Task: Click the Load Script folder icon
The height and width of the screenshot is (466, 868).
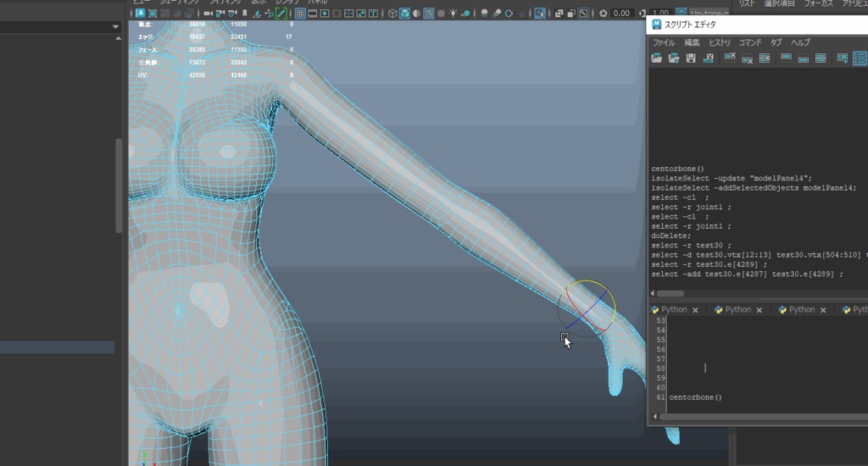Action: coord(657,58)
